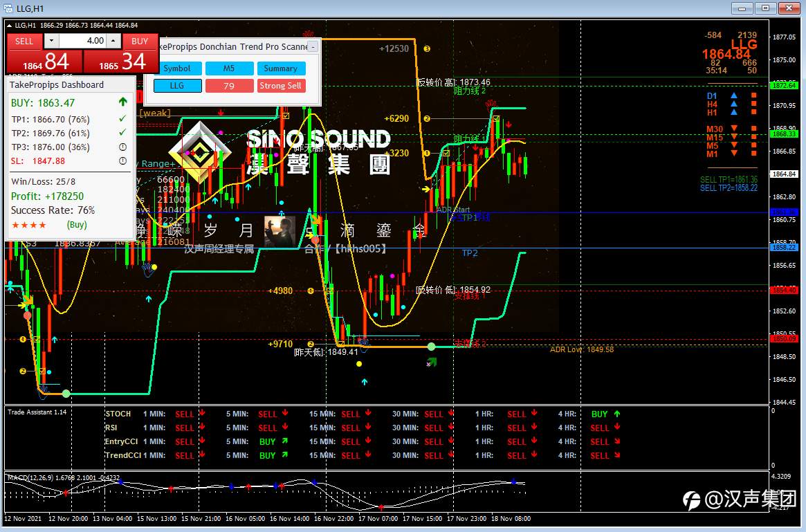Click the 4.00 lot volume input field
The height and width of the screenshot is (532, 806).
point(82,41)
